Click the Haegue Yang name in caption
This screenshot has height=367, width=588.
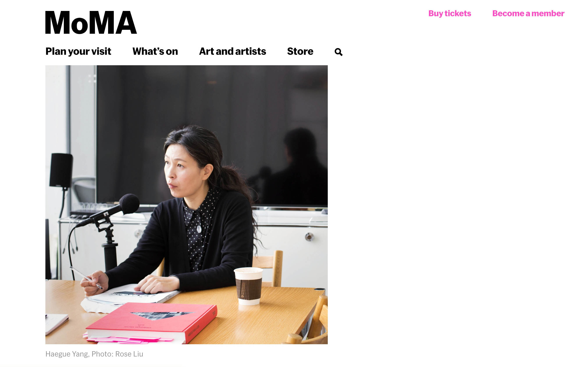point(67,354)
